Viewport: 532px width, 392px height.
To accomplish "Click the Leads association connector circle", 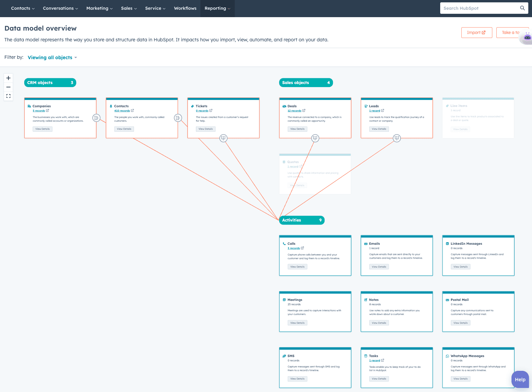I will pos(397,138).
